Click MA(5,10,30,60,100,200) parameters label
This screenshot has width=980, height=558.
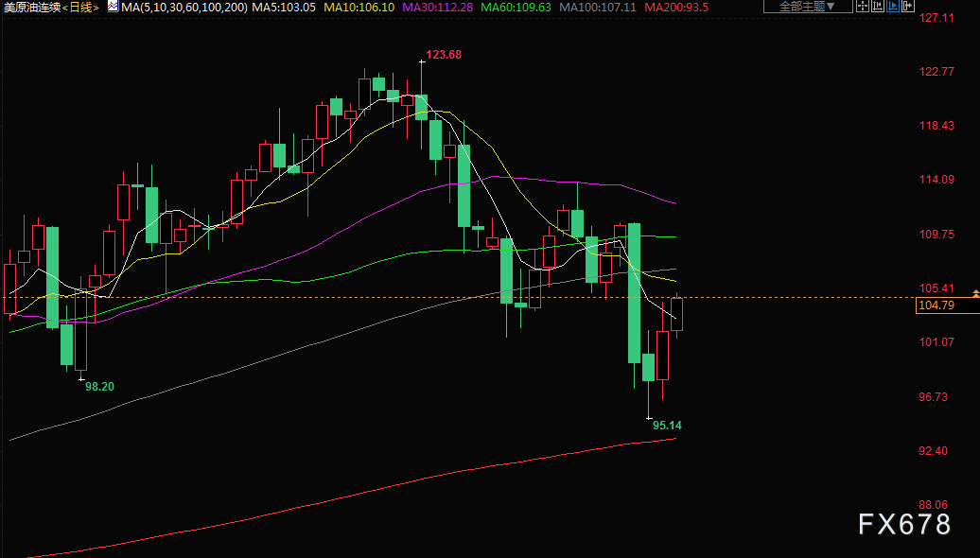coord(185,8)
